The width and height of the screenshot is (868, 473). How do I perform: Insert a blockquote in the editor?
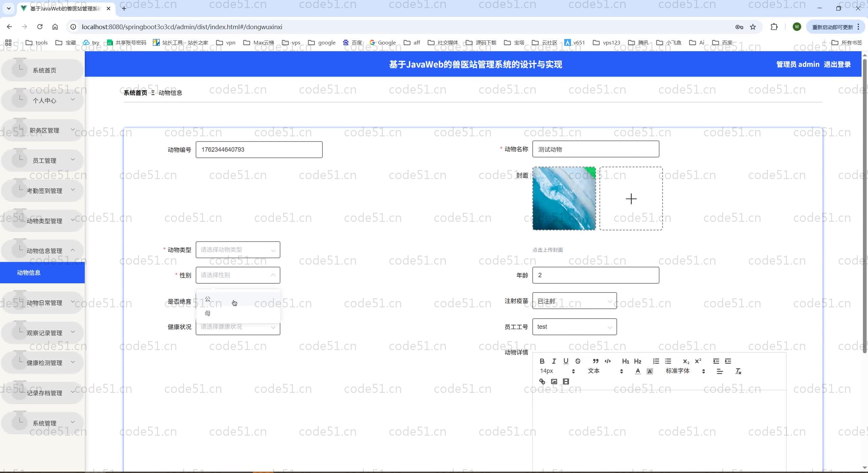(x=595, y=361)
